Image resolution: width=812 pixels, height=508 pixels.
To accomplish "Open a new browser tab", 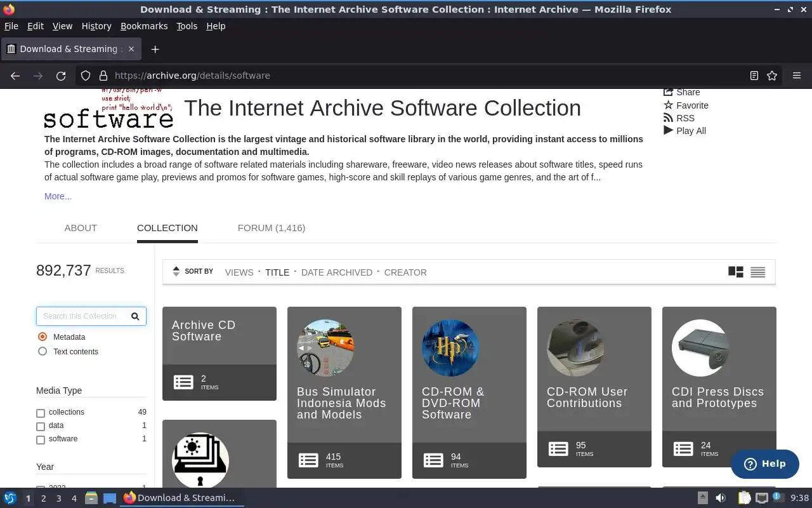I will pos(155,49).
